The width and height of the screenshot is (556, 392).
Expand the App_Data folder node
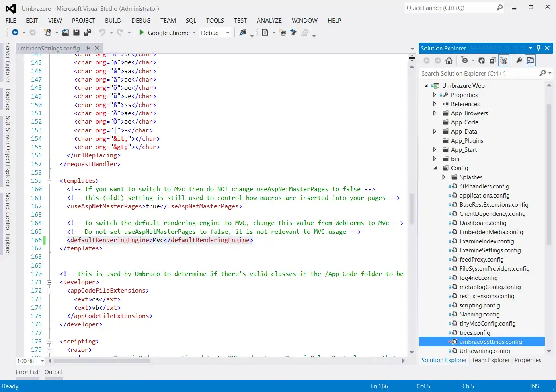(x=435, y=131)
